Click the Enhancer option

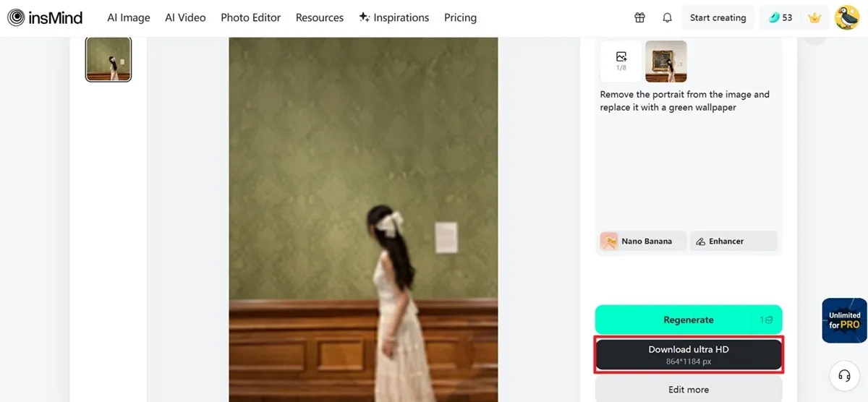pyautogui.click(x=733, y=241)
